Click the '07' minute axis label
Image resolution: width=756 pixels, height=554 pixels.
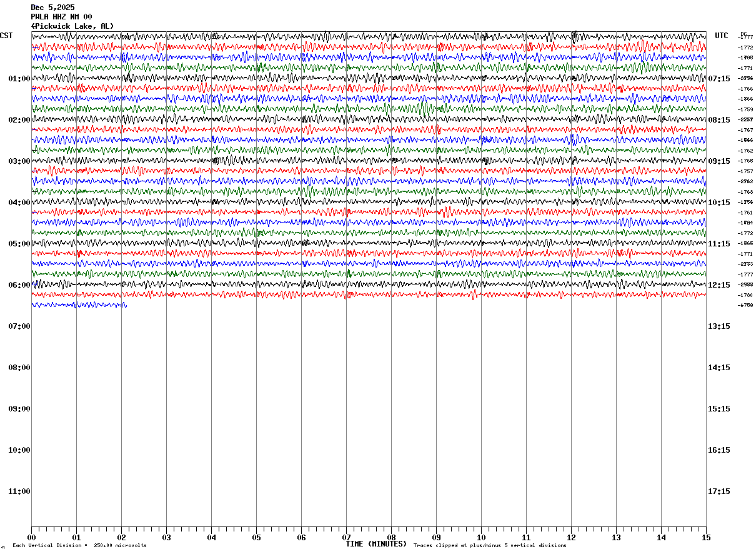coord(346,537)
